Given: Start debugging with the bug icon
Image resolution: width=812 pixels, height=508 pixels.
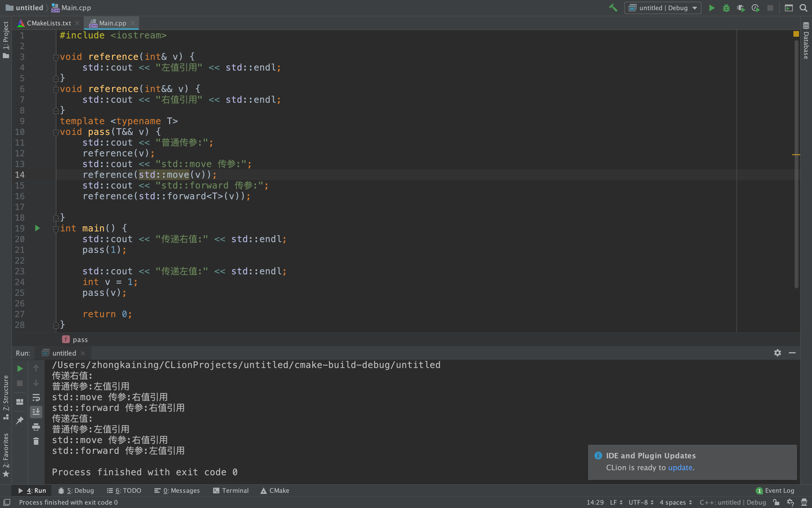Looking at the screenshot, I should point(726,8).
